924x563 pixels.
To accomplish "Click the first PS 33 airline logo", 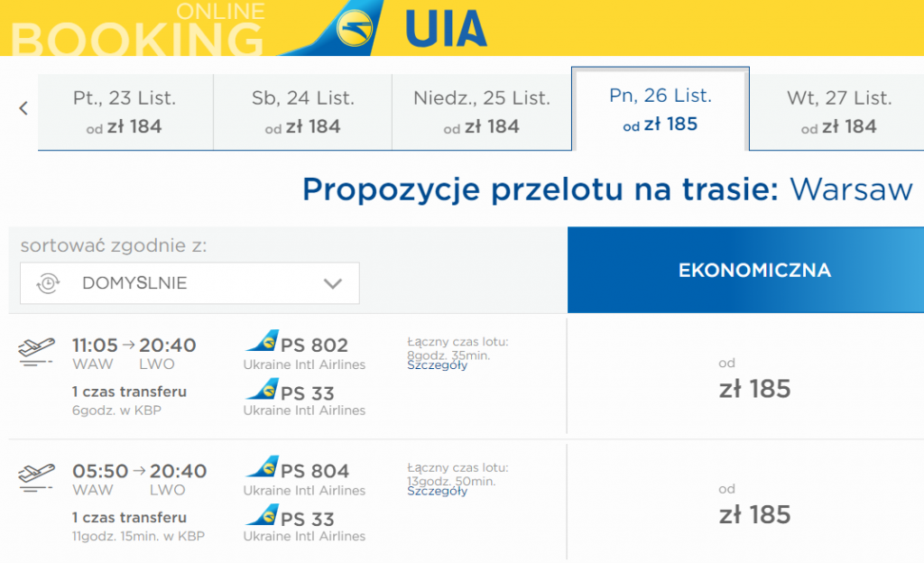I will tap(263, 392).
